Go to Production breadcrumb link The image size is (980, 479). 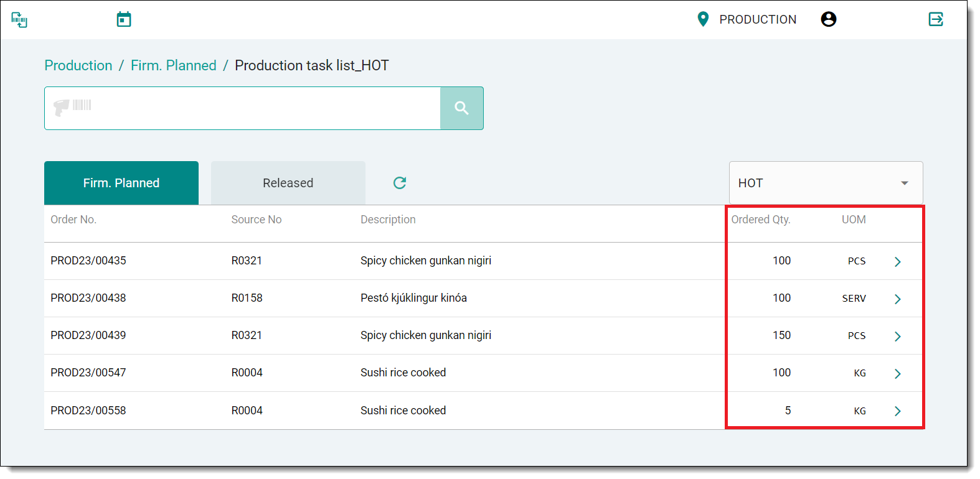(x=78, y=65)
